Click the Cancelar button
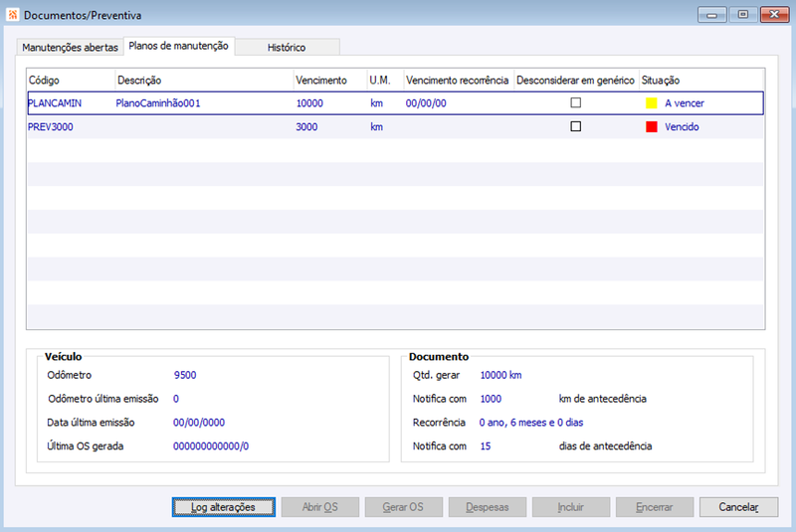Viewport: 796px width, 532px height. (x=738, y=507)
